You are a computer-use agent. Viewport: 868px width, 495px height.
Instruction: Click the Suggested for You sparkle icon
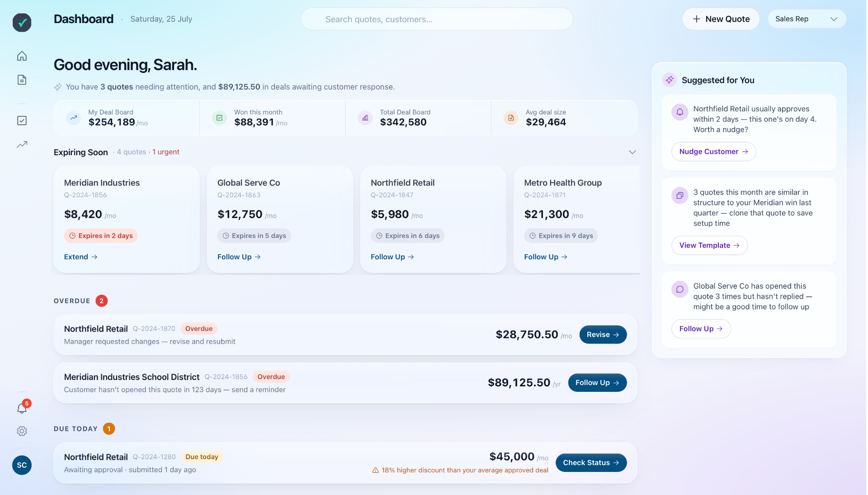[670, 80]
